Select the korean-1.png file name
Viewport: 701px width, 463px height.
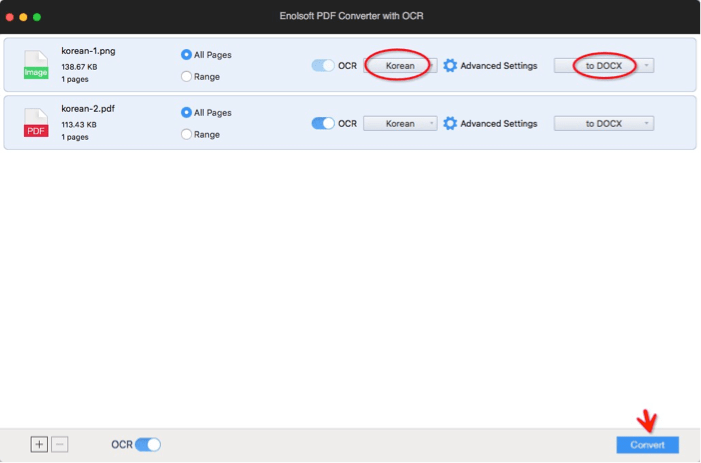pyautogui.click(x=88, y=51)
